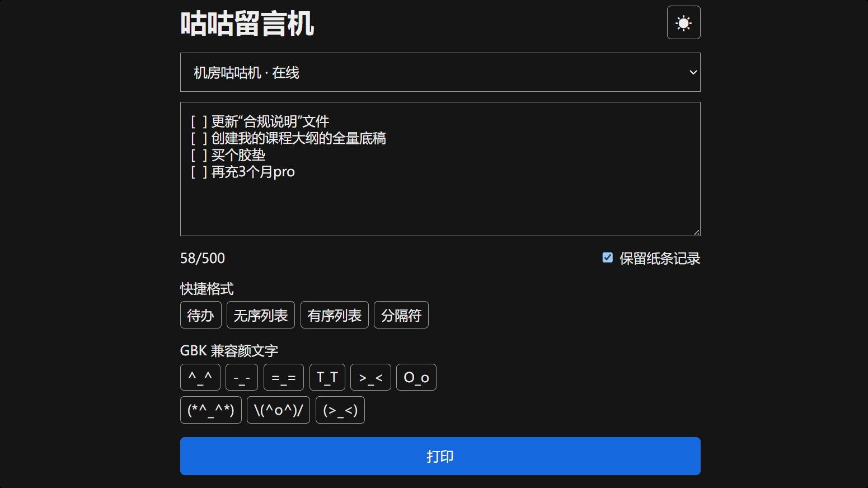The height and width of the screenshot is (488, 868).
Task: Insert the -_- emoticon
Action: 241,377
